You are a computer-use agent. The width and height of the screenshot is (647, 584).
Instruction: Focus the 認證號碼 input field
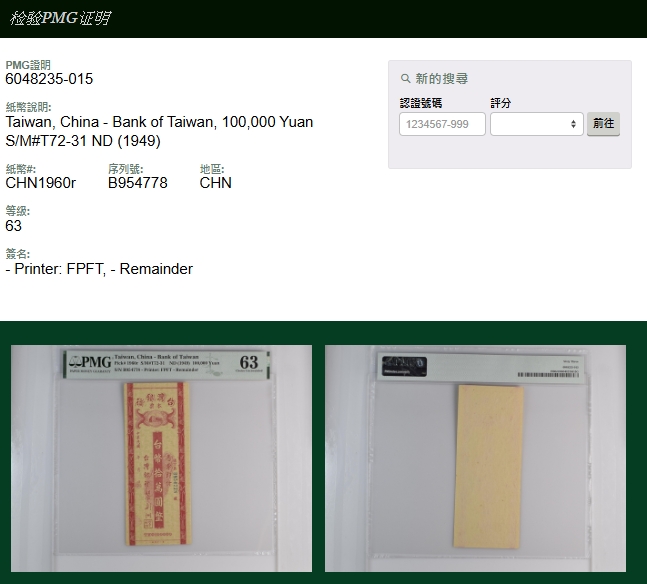coord(442,124)
